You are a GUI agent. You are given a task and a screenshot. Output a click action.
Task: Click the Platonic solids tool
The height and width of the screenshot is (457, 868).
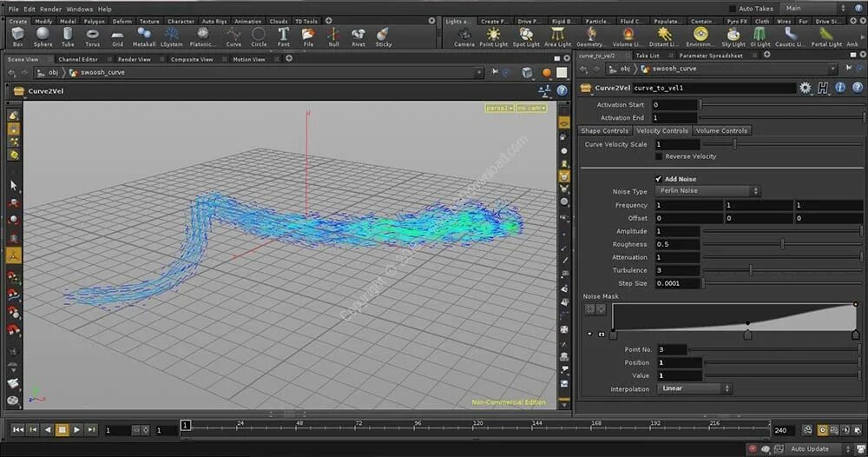202,37
